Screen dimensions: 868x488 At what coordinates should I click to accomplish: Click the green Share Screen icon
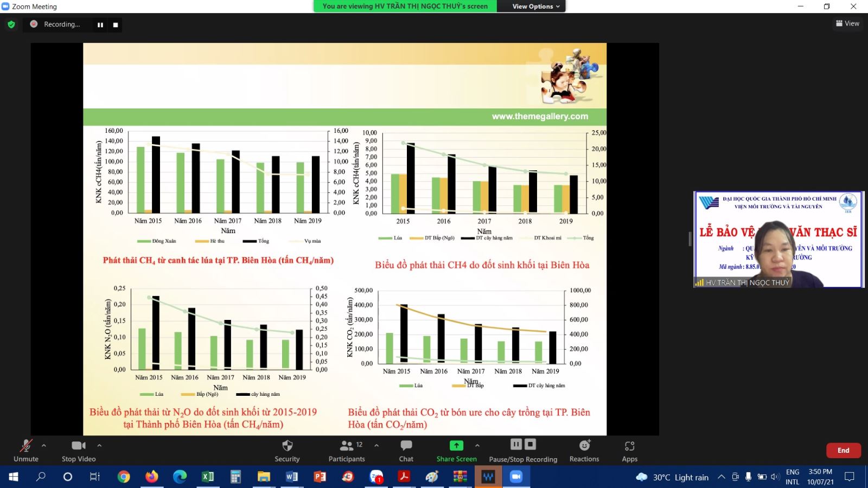coord(456,446)
